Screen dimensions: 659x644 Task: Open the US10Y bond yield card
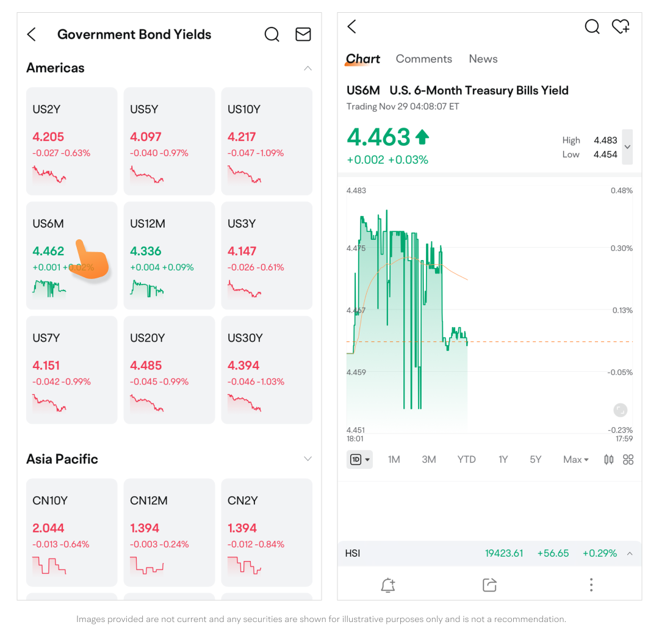click(x=267, y=141)
